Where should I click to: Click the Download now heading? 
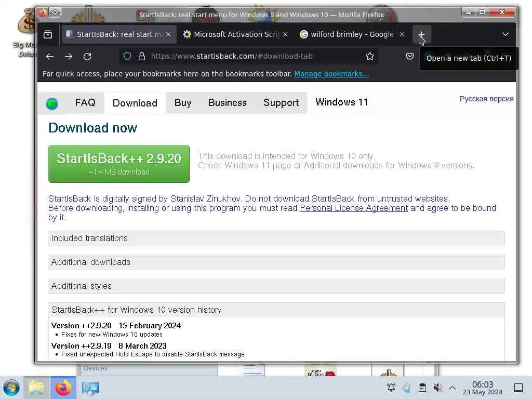point(93,128)
